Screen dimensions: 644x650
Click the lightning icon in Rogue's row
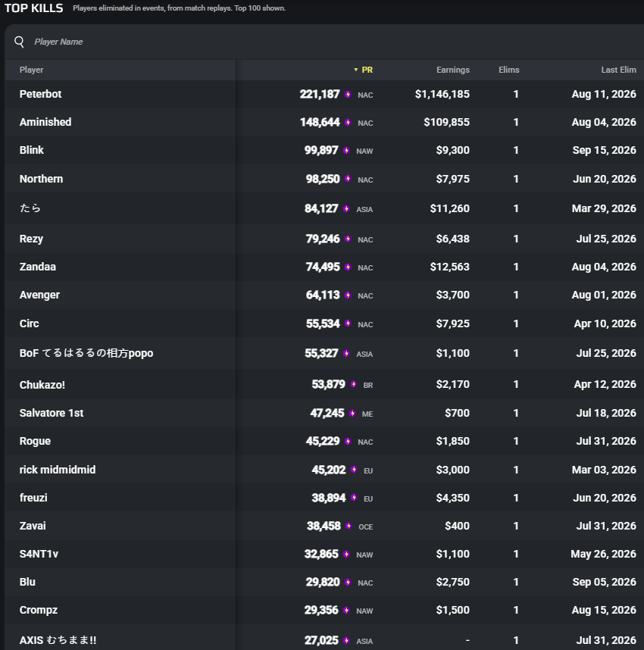pos(348,441)
